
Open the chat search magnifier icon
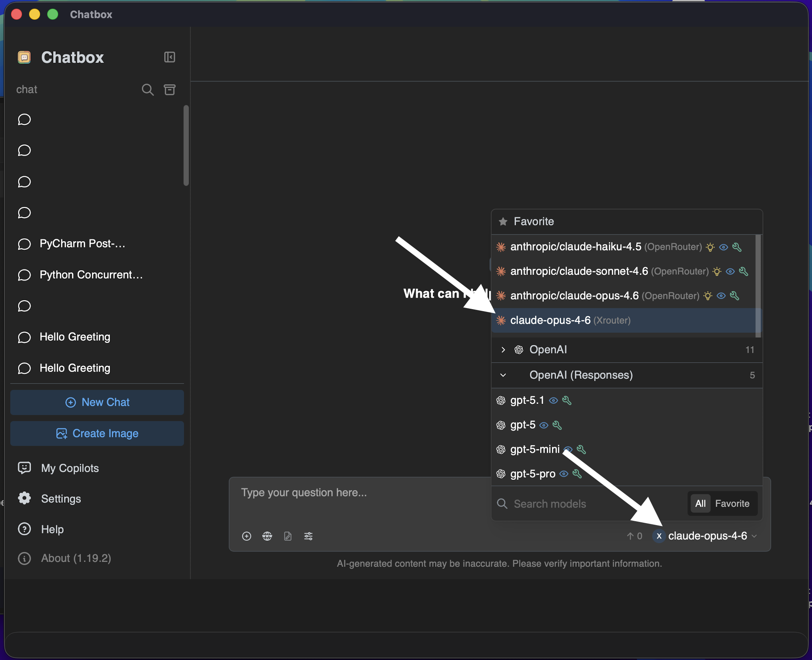[147, 90]
